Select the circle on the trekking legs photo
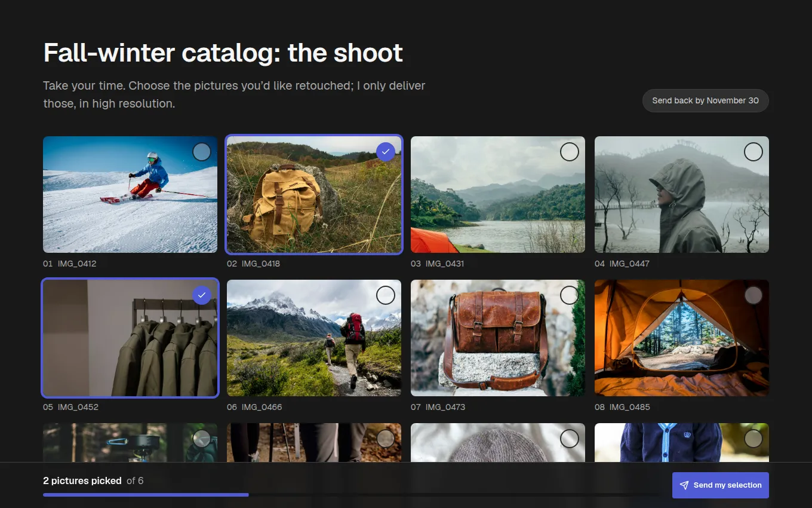Screen dimensions: 812x508 pyautogui.click(x=386, y=439)
